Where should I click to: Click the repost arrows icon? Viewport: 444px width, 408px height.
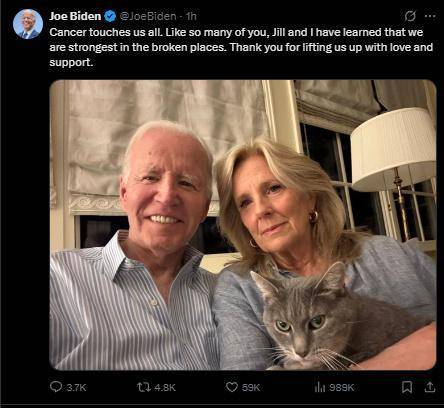pos(144,387)
